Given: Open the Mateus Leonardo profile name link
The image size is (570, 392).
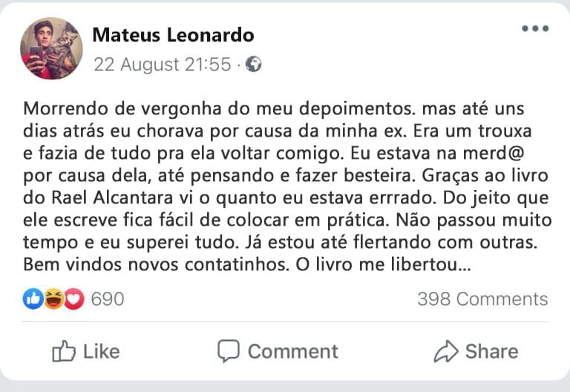Looking at the screenshot, I should click(173, 34).
